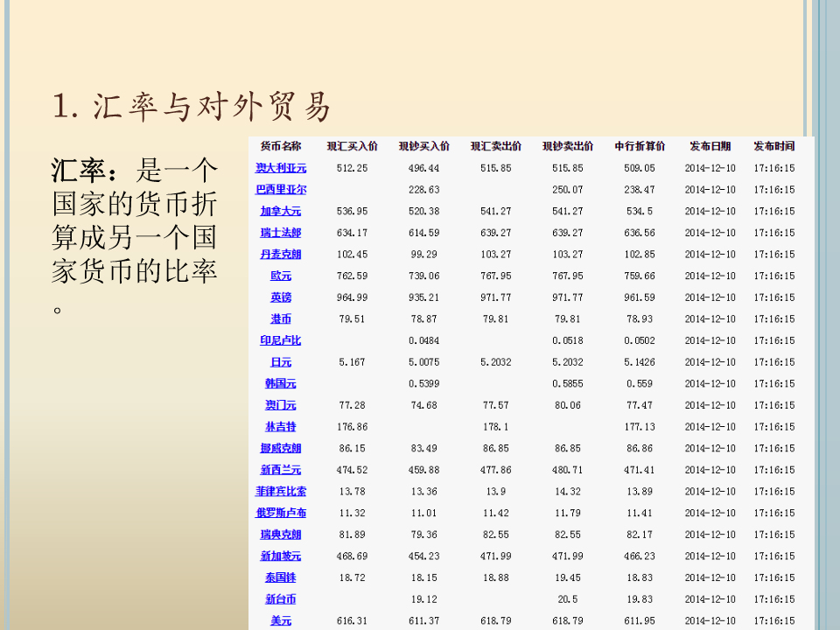Screen dimensions: 840x630
Task: Open the 澳大利亚元 currency link
Action: tap(281, 168)
